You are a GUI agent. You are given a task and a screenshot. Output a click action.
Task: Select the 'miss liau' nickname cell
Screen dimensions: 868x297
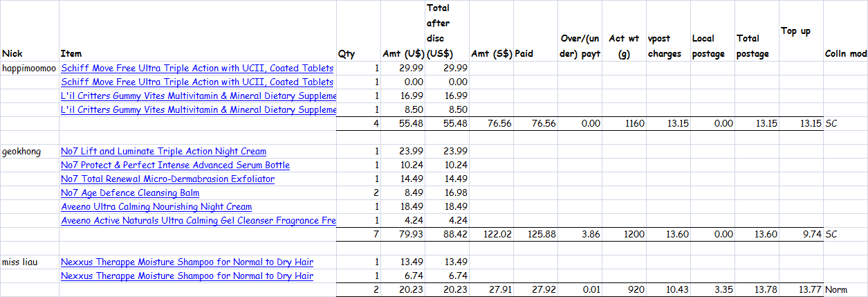pos(30,262)
